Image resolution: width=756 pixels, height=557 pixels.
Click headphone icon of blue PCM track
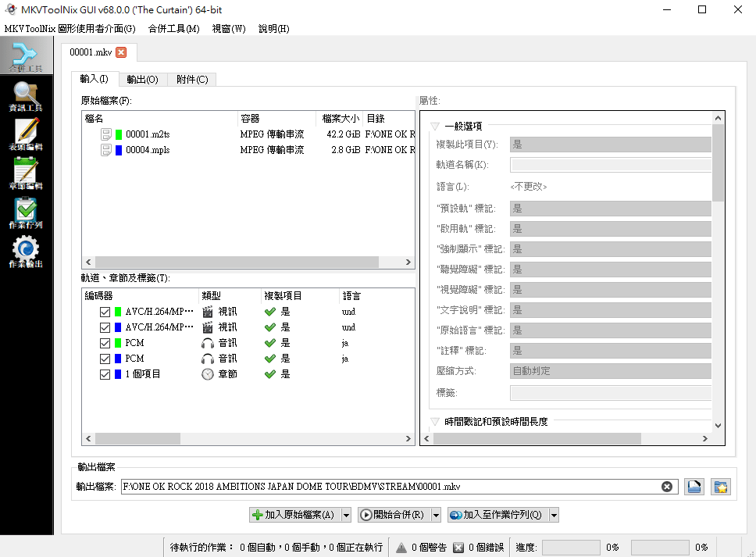coord(207,359)
